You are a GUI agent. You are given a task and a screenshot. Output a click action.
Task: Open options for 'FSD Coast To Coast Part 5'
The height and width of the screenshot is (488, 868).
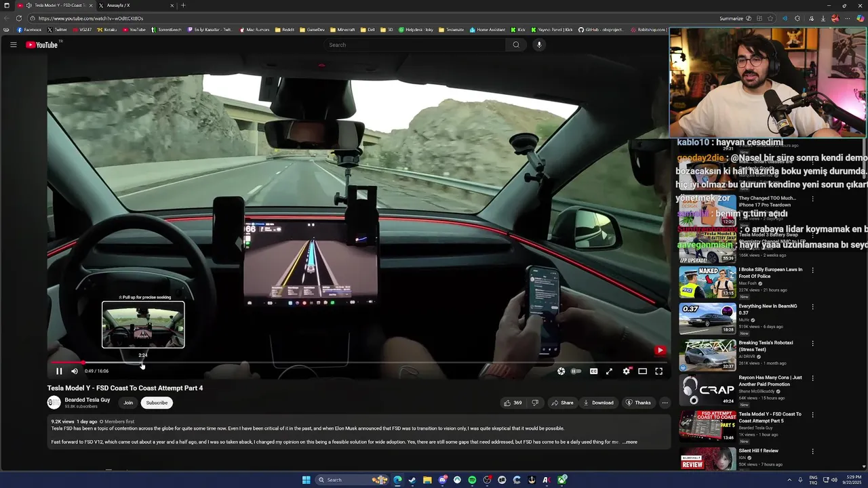tap(812, 415)
